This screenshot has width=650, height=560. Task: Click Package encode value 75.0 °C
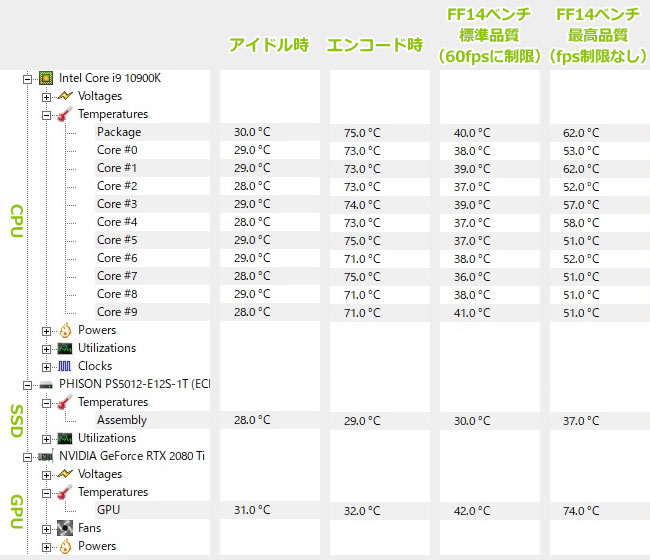pos(362,133)
